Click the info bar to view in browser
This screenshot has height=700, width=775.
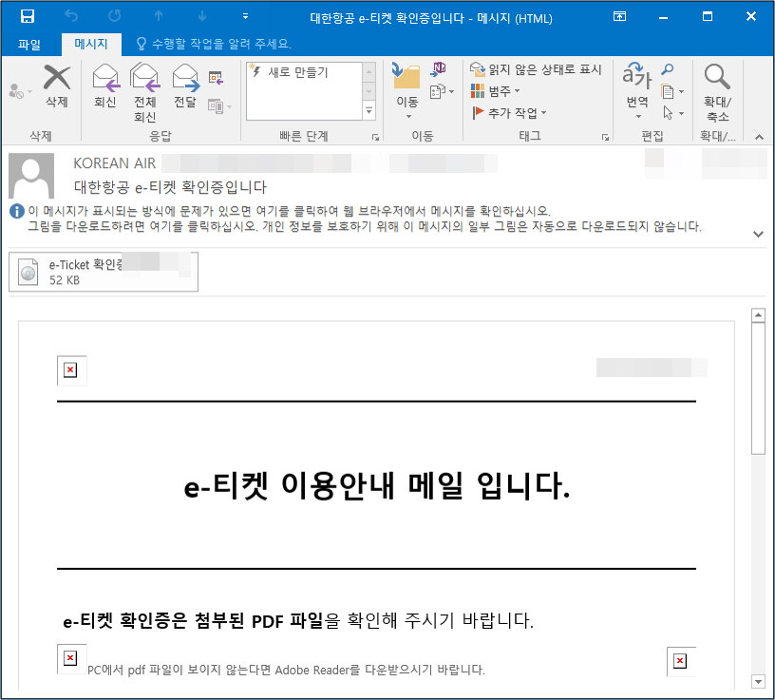click(289, 211)
